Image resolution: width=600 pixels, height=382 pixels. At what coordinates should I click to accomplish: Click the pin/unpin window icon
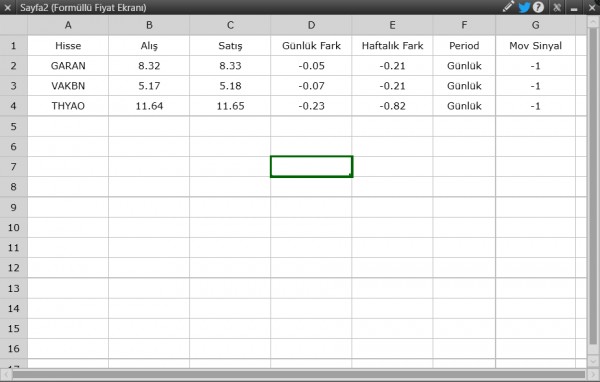[557, 7]
